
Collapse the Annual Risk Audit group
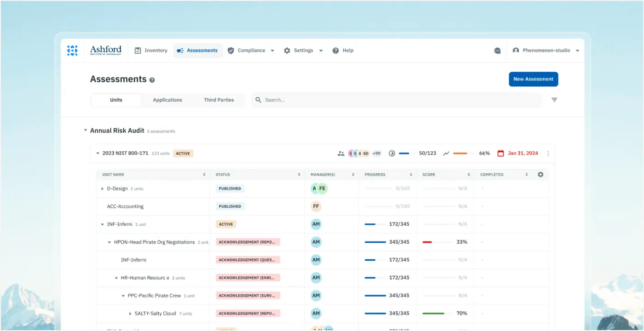tap(85, 131)
